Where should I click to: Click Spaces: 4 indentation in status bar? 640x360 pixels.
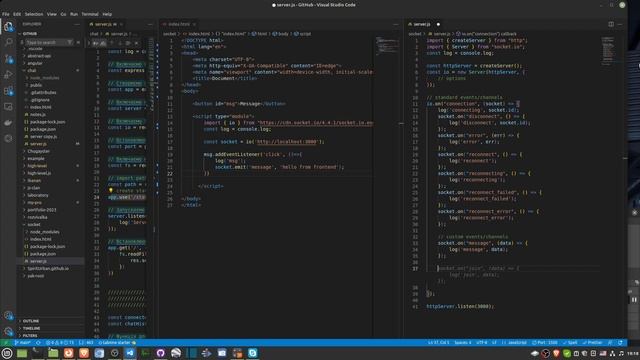463,342
